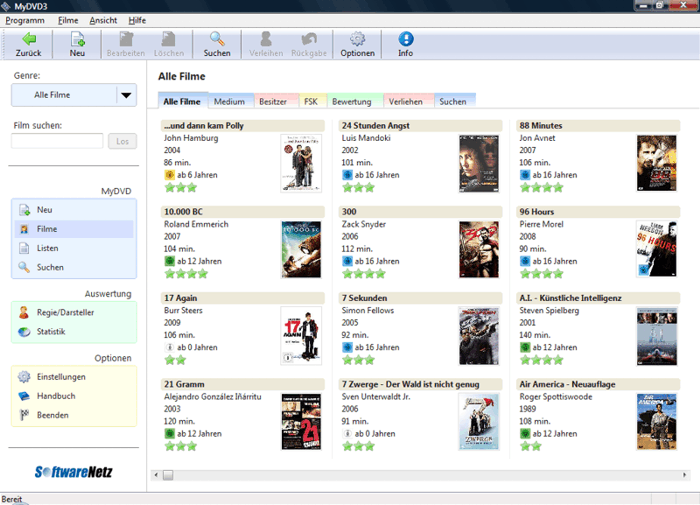Screen dimensions: 700x505
Task: Open Einstellungen in sidebar options
Action: click(74, 376)
